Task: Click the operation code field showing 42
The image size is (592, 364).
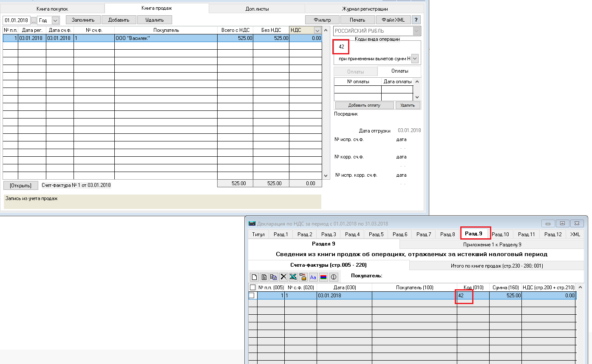Action: (x=341, y=47)
